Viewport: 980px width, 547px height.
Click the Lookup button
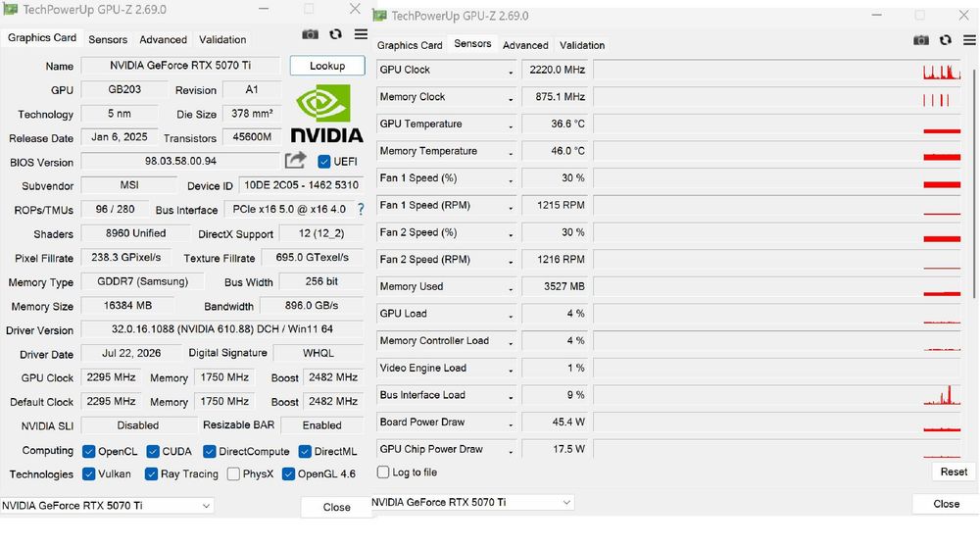[x=327, y=66]
